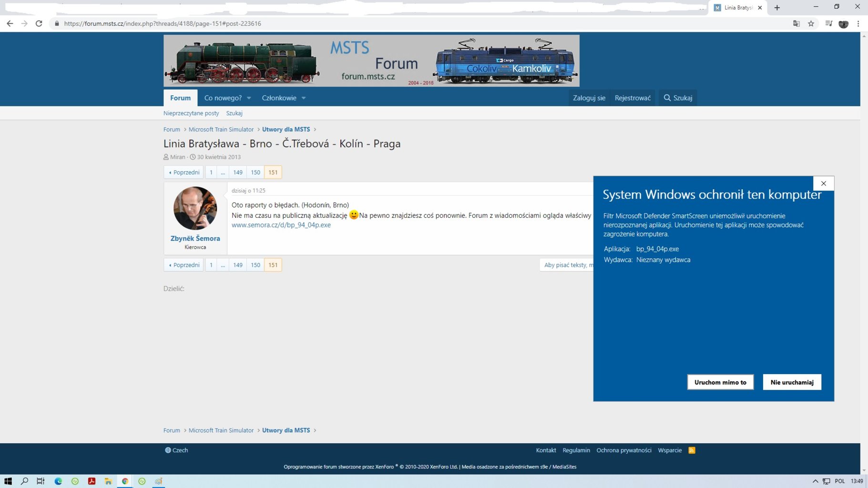Image resolution: width=868 pixels, height=488 pixels.
Task: Show hidden system tray icons chevron
Action: click(815, 481)
